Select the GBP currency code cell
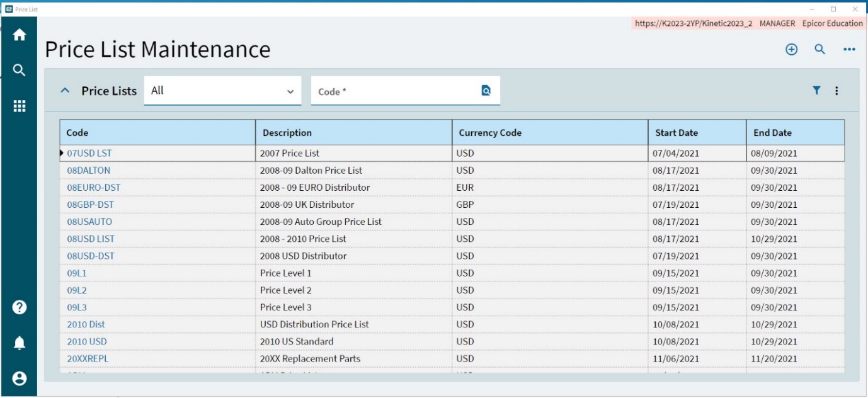The width and height of the screenshot is (868, 398). pos(551,205)
